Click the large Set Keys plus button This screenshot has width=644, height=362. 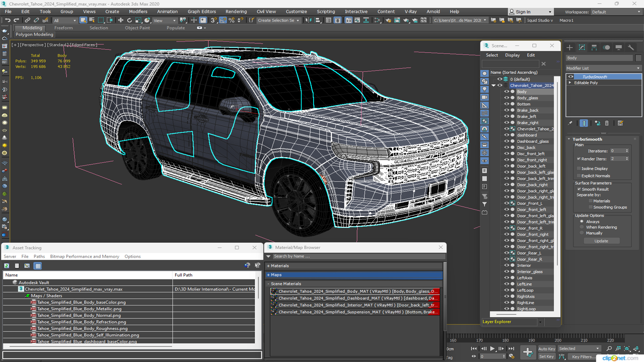point(528,352)
